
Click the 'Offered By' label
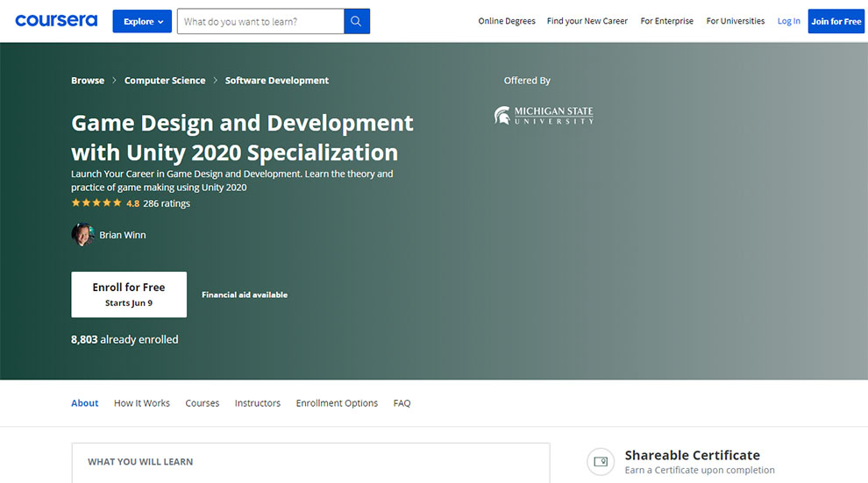[527, 81]
